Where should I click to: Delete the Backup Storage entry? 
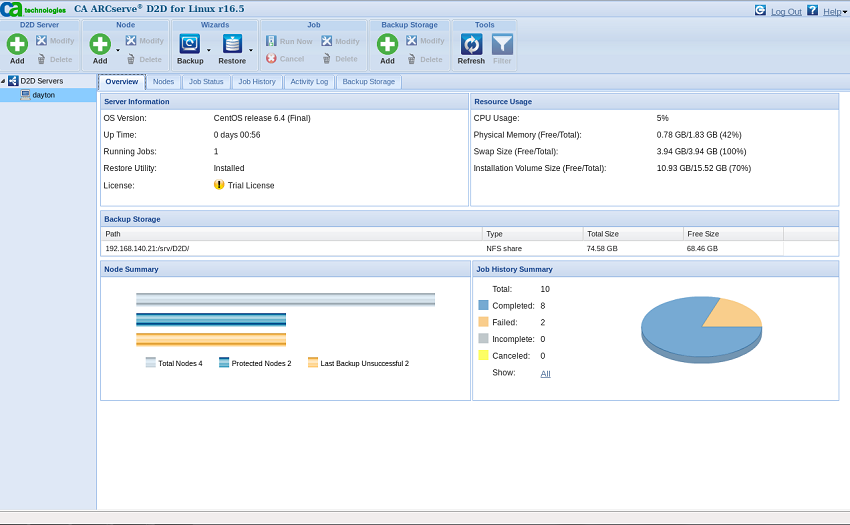coord(425,60)
